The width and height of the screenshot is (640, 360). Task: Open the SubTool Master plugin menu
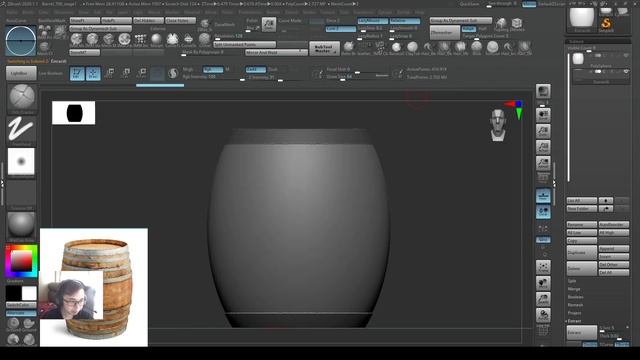324,49
